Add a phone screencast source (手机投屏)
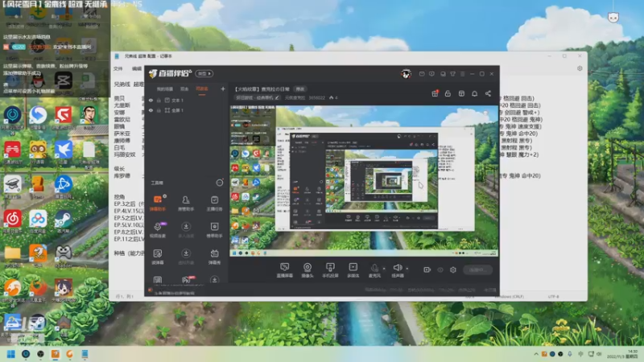 coord(330,270)
